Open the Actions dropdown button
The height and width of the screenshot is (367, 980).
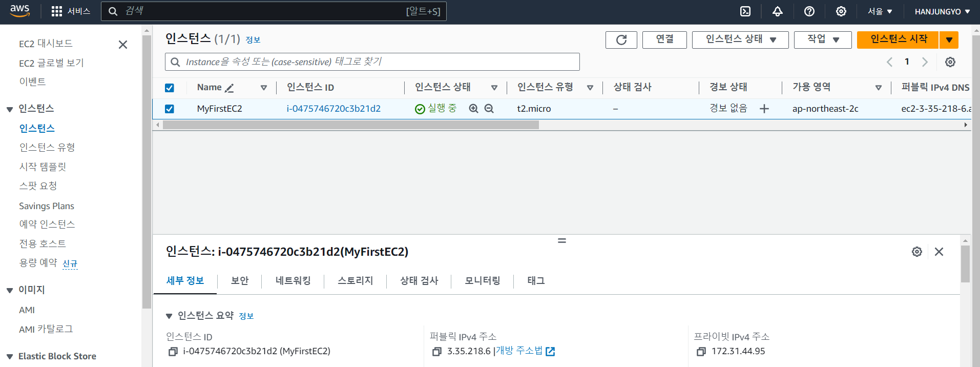click(x=823, y=40)
